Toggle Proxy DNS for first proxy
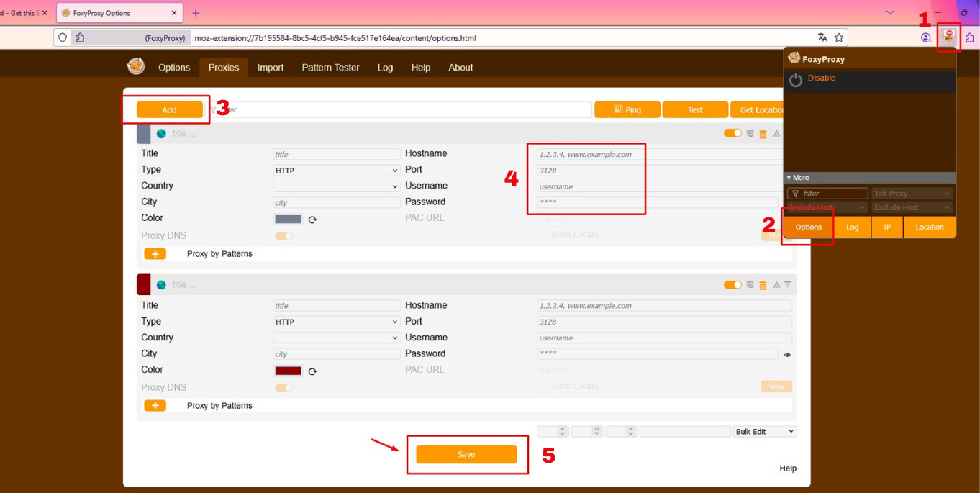 point(284,235)
